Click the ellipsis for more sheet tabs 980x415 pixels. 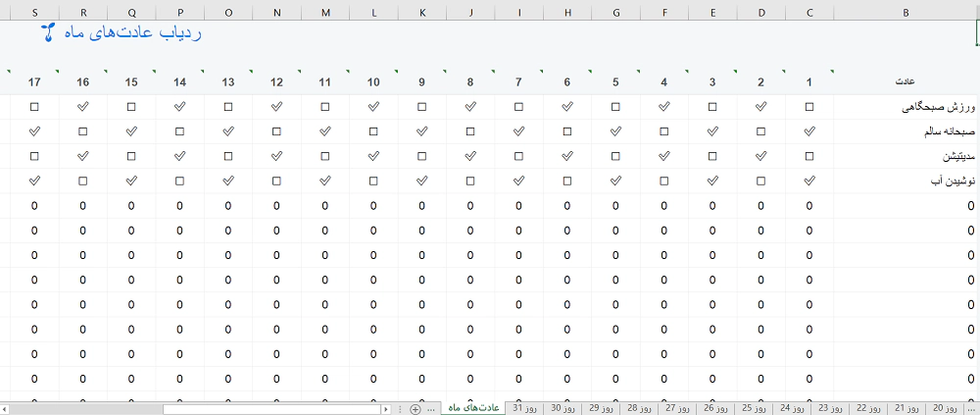[431, 408]
